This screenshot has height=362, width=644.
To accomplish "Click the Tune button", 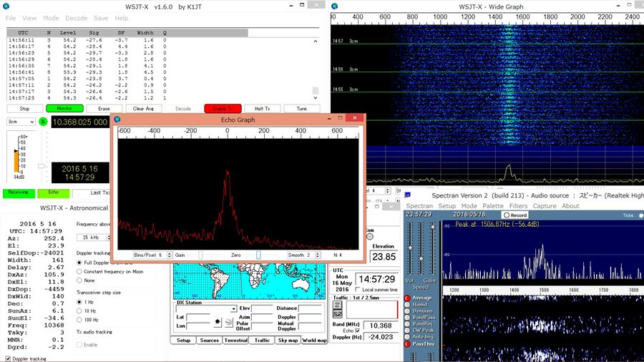I will click(301, 109).
